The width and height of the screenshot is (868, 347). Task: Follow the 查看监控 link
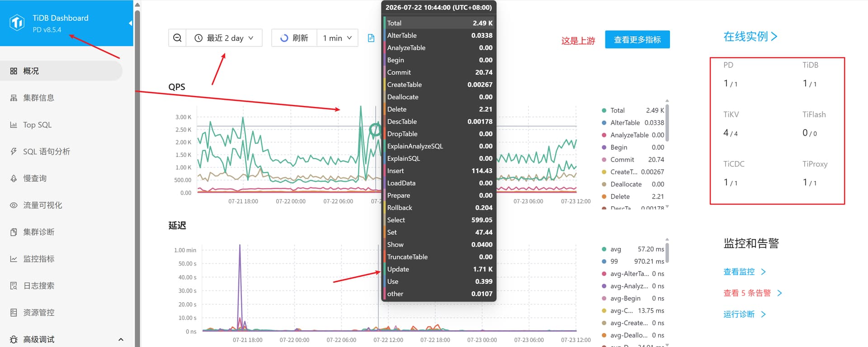coord(745,272)
